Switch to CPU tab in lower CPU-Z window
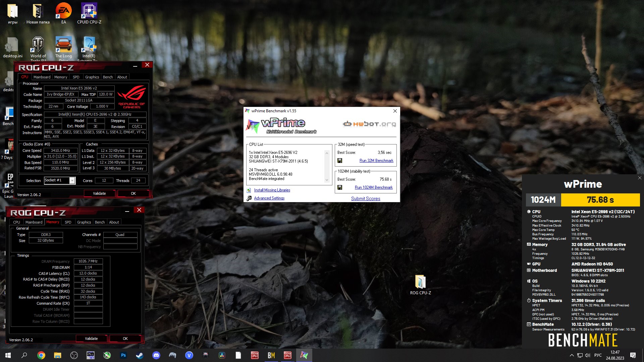Viewport: 644px width, 362px height. pos(16,222)
